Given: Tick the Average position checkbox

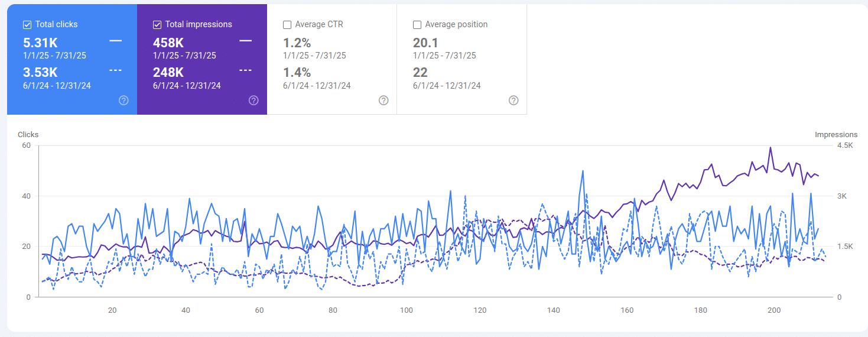Looking at the screenshot, I should tap(417, 25).
